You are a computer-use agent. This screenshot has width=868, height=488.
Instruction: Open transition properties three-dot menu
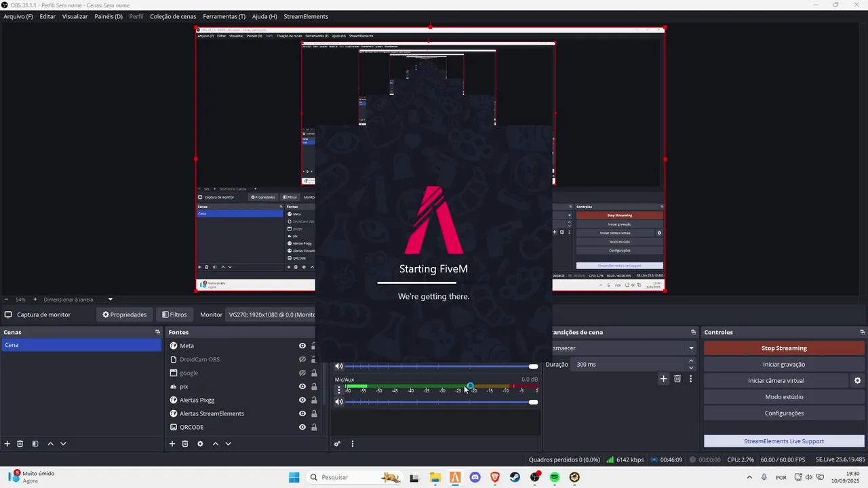pyautogui.click(x=691, y=379)
